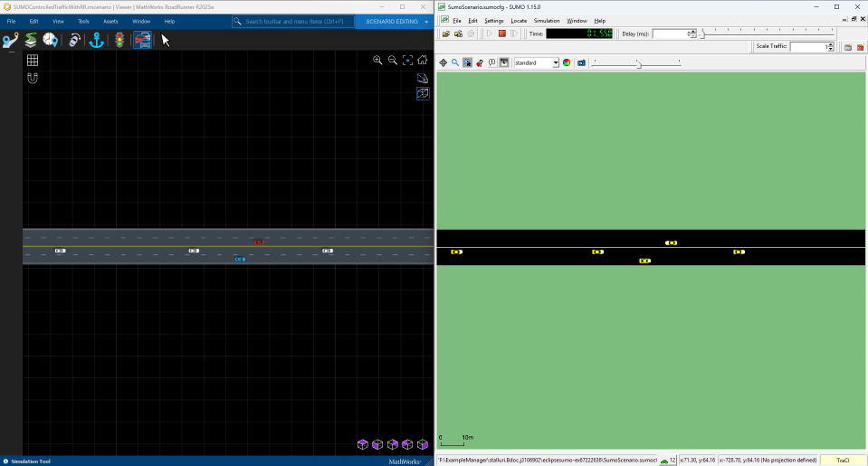Click the stop simulation button in SUMO

coord(502,33)
